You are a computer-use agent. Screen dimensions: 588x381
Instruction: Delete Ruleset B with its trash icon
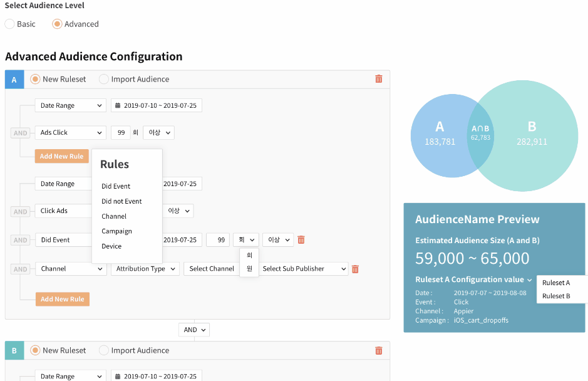[378, 351]
